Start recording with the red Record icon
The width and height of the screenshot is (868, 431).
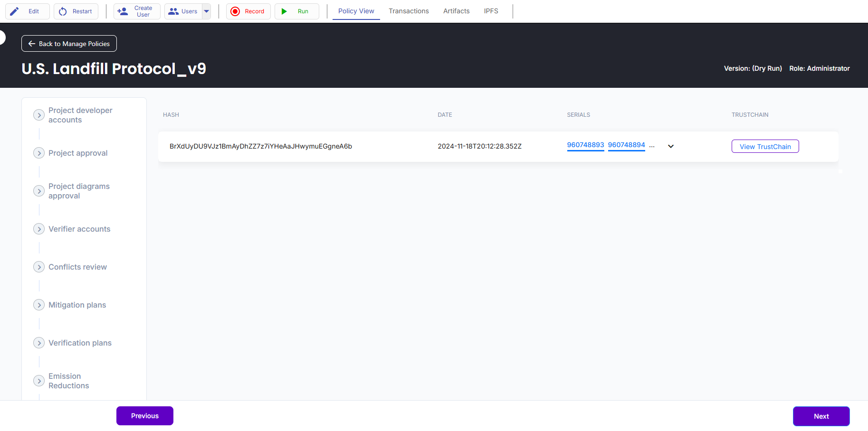[x=235, y=11]
